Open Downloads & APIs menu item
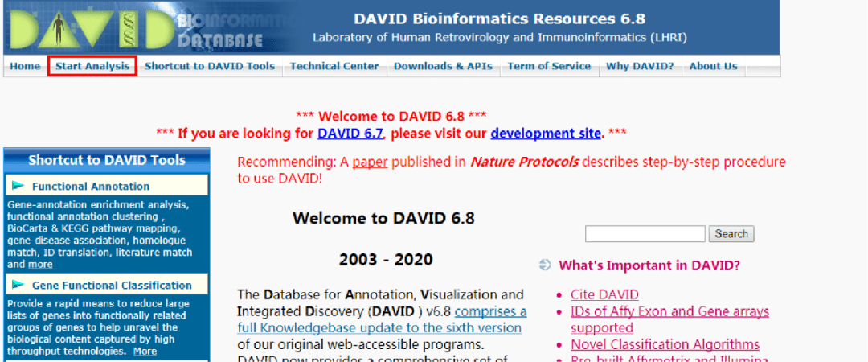The image size is (868, 362). pyautogui.click(x=443, y=66)
